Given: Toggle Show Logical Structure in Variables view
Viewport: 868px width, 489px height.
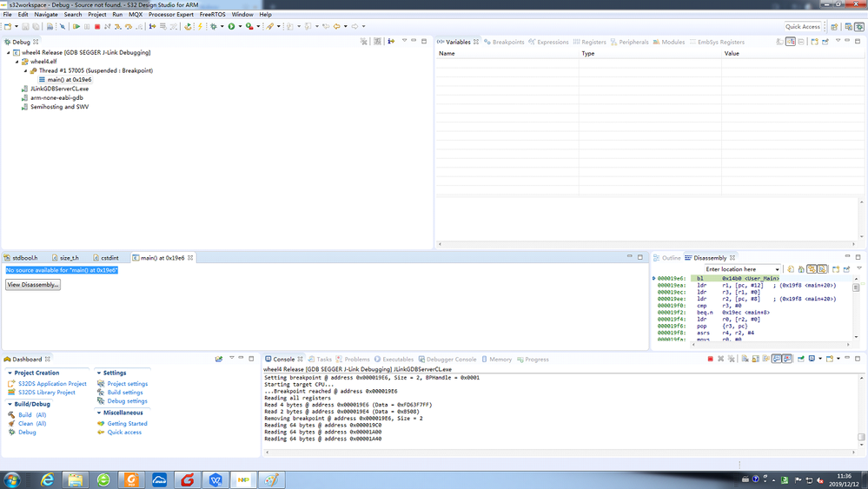Looking at the screenshot, I should point(791,42).
